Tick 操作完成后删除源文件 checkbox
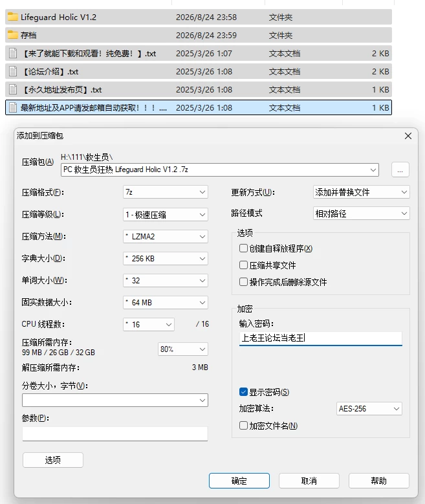 point(243,282)
